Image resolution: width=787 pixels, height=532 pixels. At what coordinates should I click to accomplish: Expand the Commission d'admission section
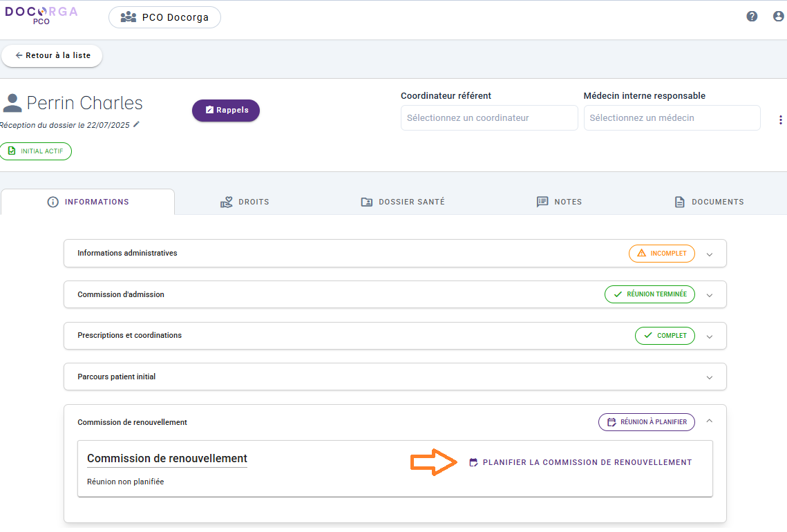point(709,295)
